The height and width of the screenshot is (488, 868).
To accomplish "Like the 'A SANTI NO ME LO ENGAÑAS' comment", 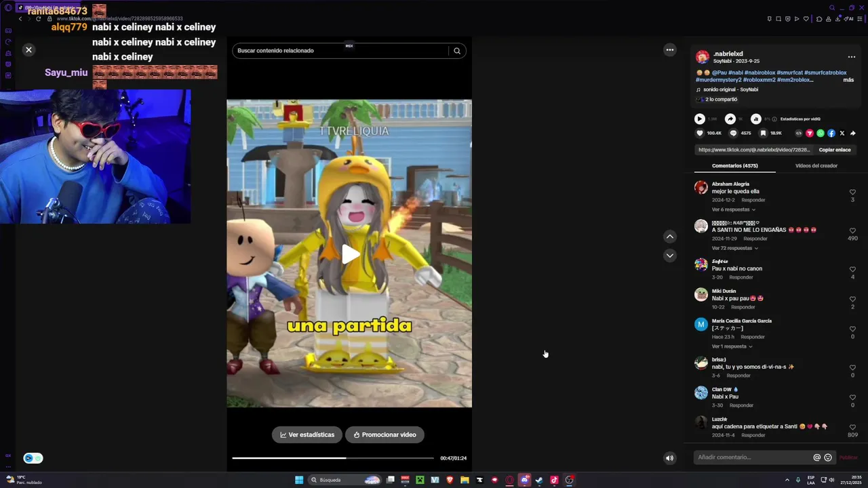I will point(852,231).
